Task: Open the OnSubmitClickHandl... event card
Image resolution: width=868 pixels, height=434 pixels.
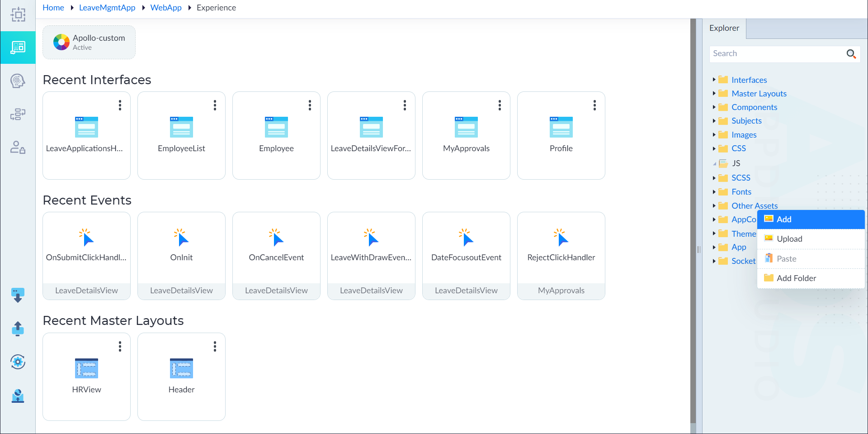Action: tap(86, 256)
